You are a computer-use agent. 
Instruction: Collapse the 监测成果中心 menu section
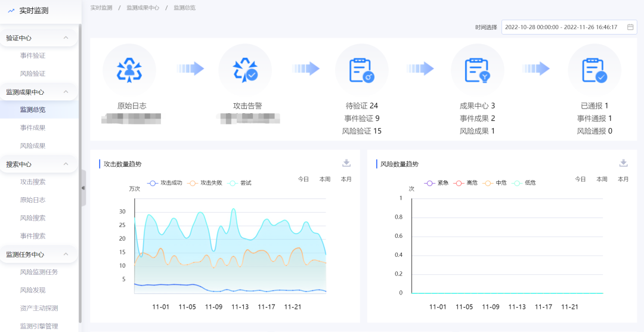pos(66,92)
